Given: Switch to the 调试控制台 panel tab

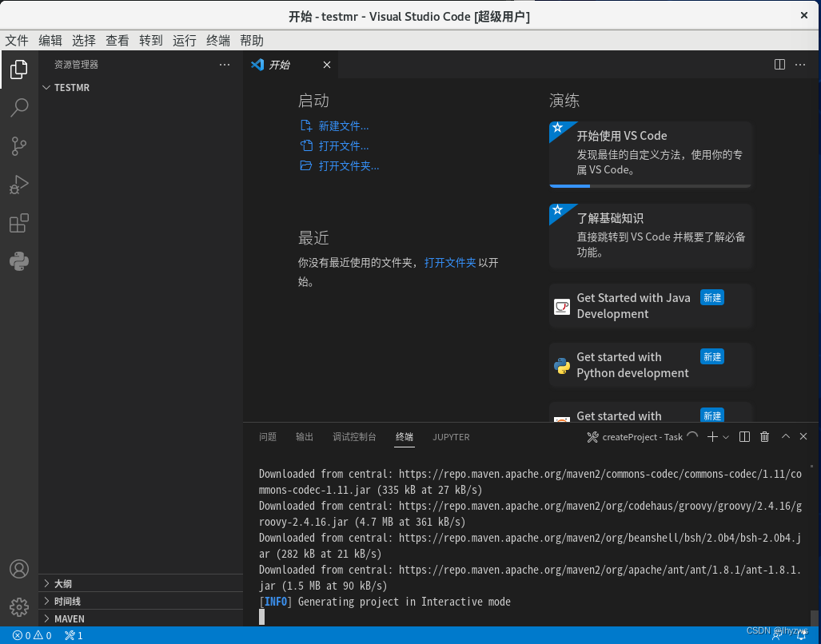Looking at the screenshot, I should point(354,437).
